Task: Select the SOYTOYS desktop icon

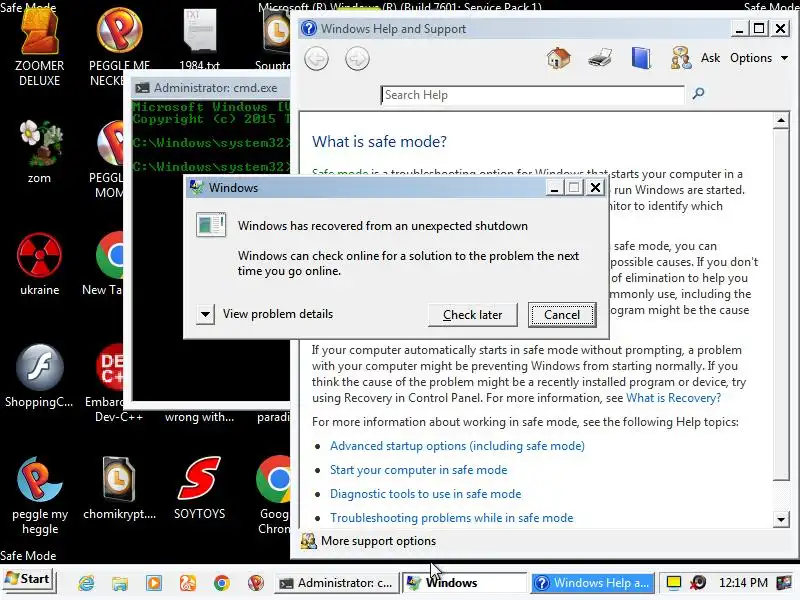Action: pos(199,488)
